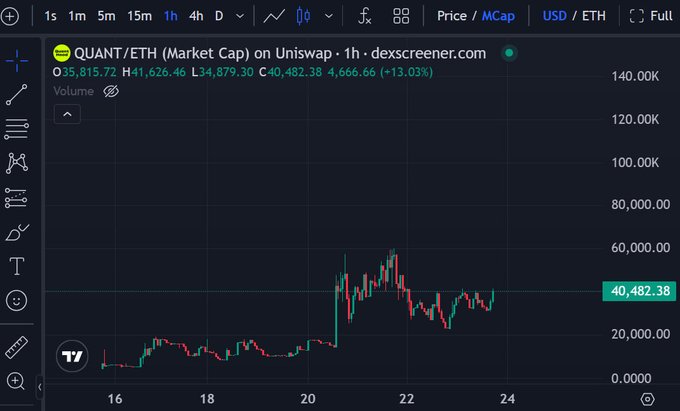680x411 pixels.
Task: Select the brush drawing tool
Action: tap(17, 232)
